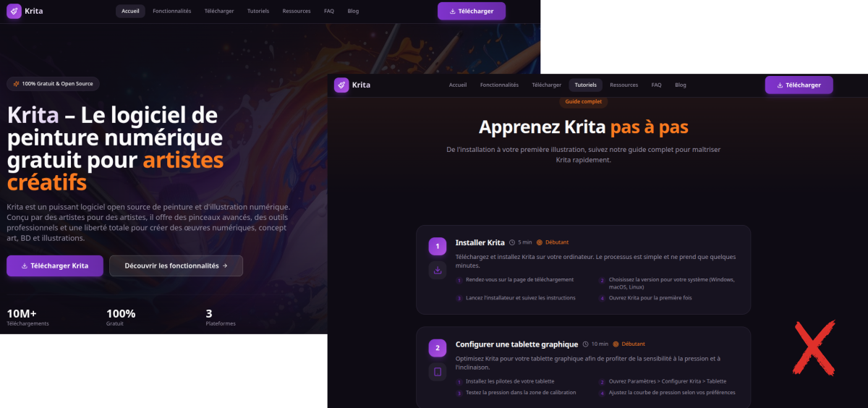Click step 'Ouvrez Krita pour la première fois'
Screen dimensions: 868x408
(x=650, y=297)
